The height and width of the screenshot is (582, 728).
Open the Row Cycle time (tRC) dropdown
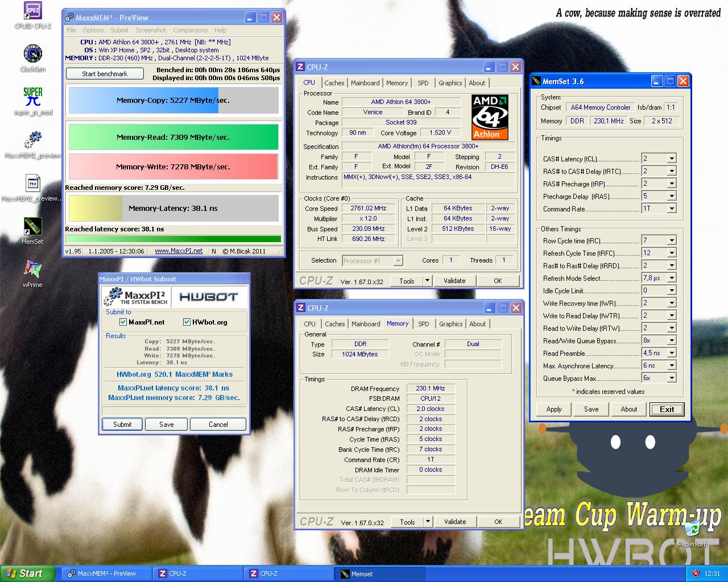click(672, 240)
